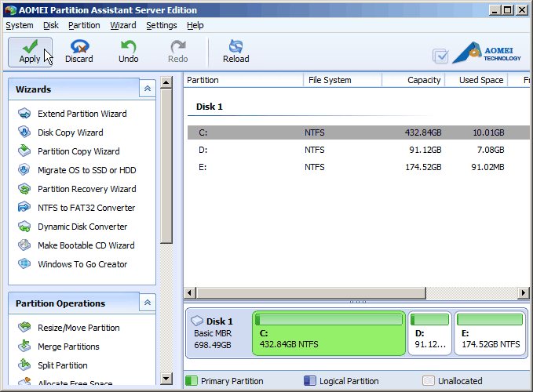533x392 pixels.
Task: Click the Partition Copy Wizard icon
Action: [x=24, y=151]
